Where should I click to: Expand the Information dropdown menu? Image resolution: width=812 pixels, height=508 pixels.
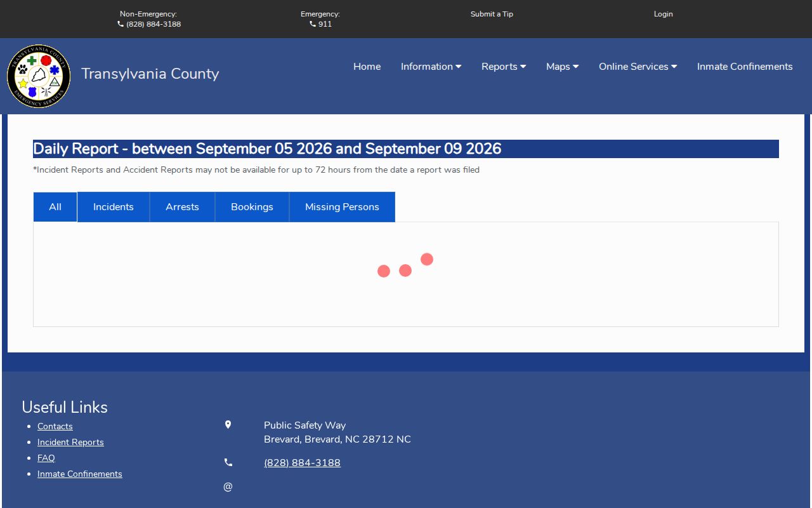pyautogui.click(x=431, y=67)
